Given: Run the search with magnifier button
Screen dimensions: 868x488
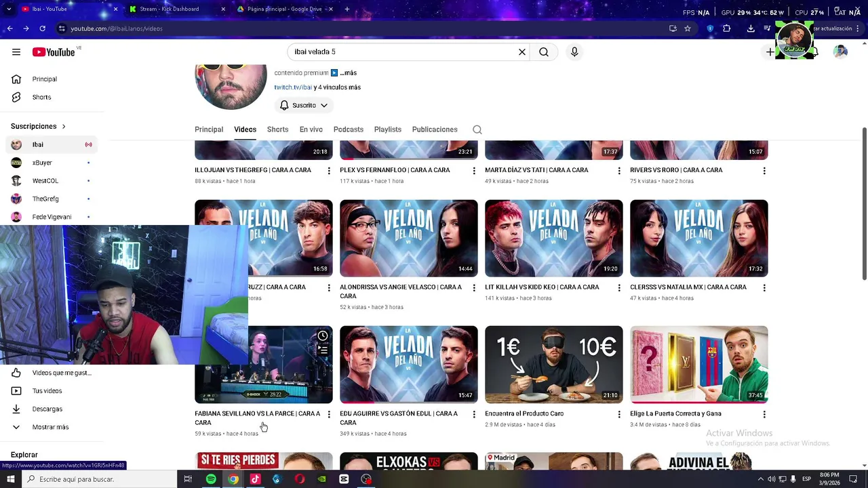Looking at the screenshot, I should [544, 52].
